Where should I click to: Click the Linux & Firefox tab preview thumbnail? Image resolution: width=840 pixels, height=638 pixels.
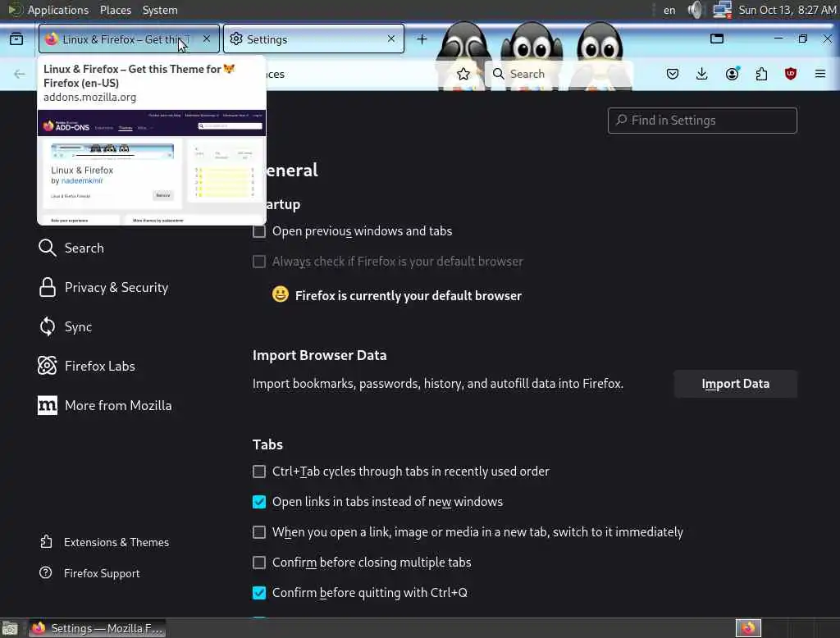(152, 167)
